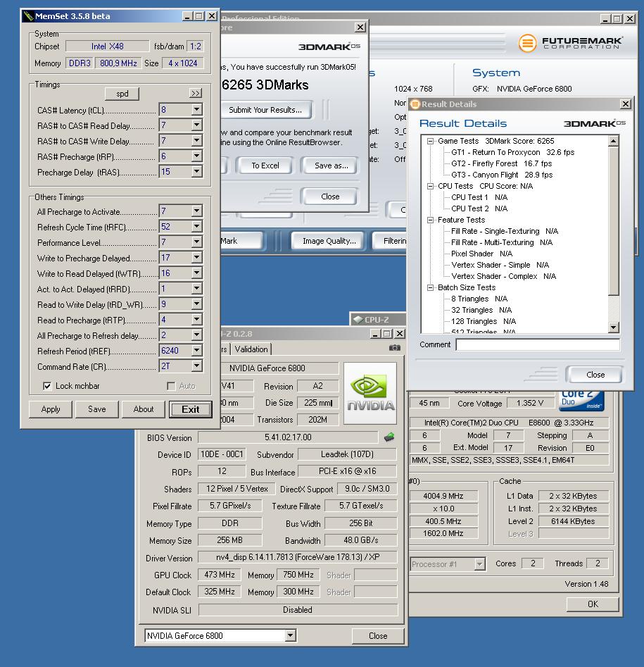Select the 128 Triangles row
This screenshot has height=667, width=644.
coord(484,321)
